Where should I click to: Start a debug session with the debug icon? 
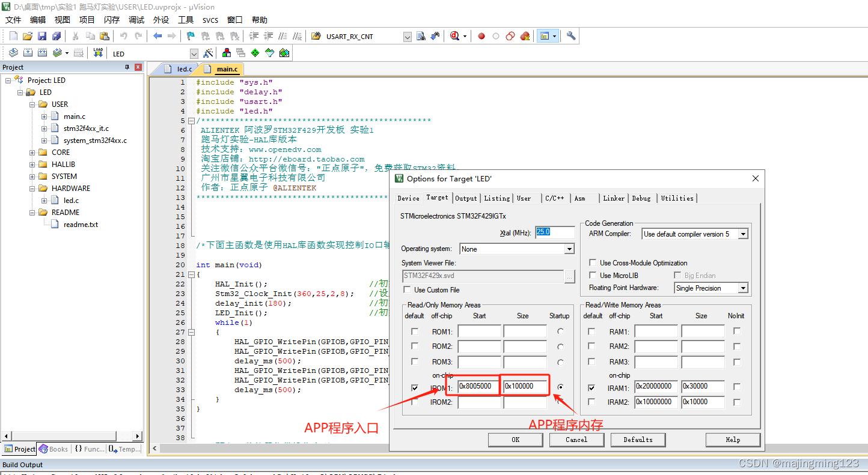tap(455, 35)
